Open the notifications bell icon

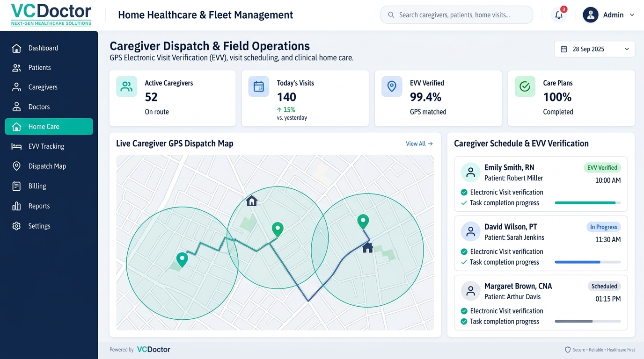[x=559, y=15]
